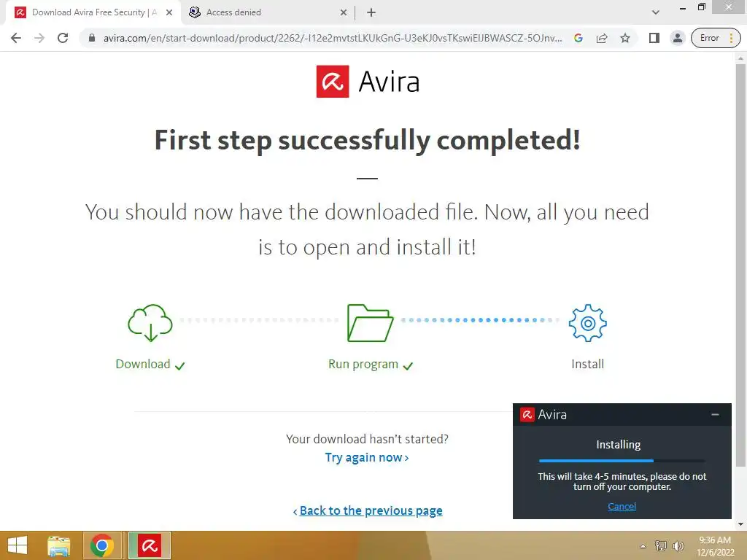Open the Windows Start button
Viewport: 747px width, 560px height.
pos(18,545)
